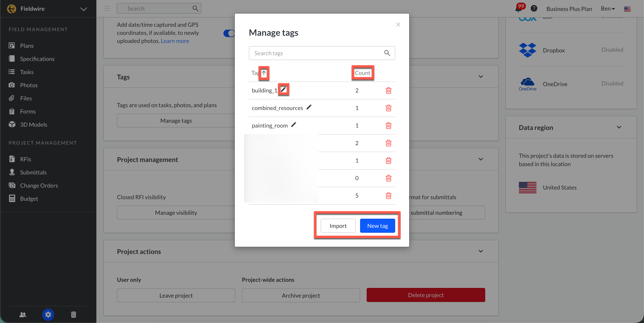Open the Ben user dropdown
This screenshot has height=323, width=644.
(x=607, y=9)
